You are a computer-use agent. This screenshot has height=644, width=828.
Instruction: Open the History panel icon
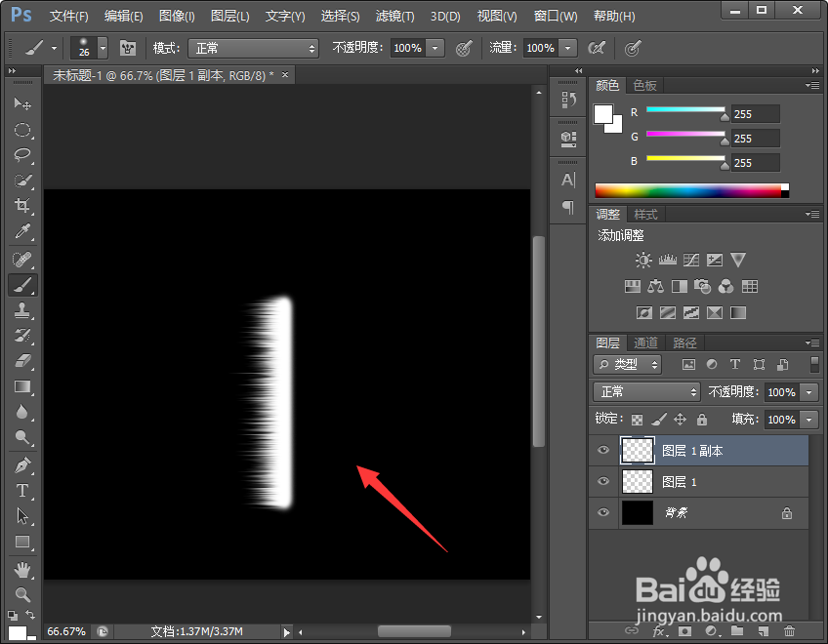tap(568, 100)
